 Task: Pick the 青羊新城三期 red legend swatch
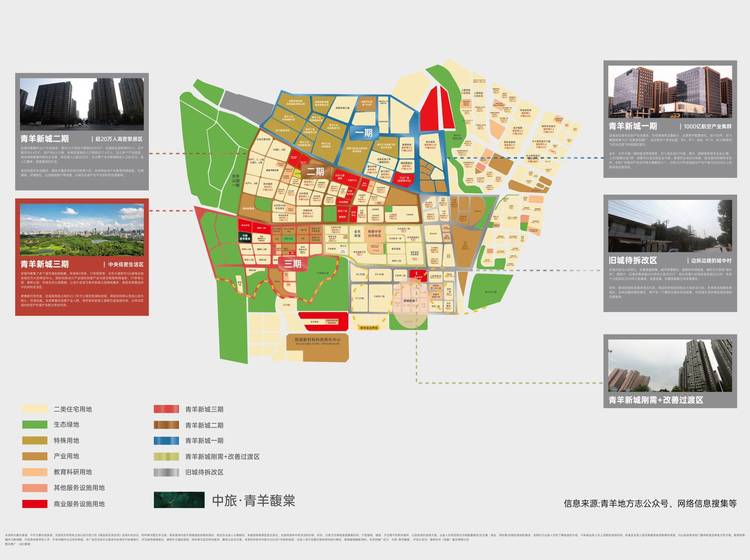(x=166, y=409)
